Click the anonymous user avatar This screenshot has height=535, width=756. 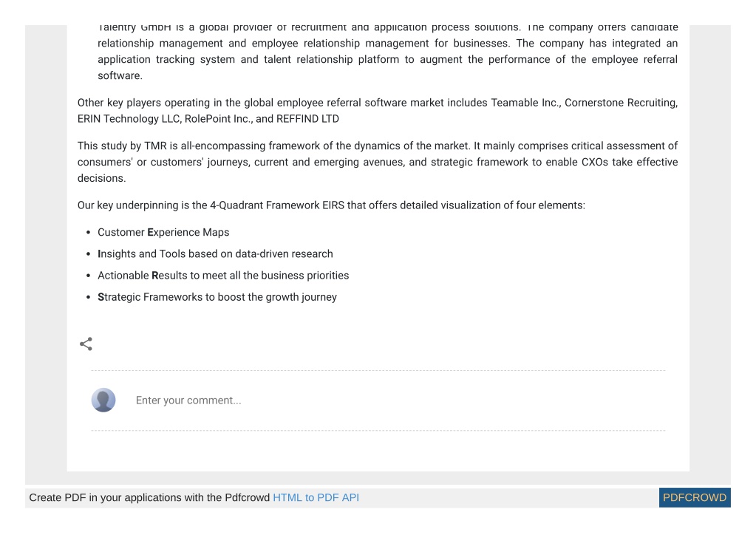point(103,400)
